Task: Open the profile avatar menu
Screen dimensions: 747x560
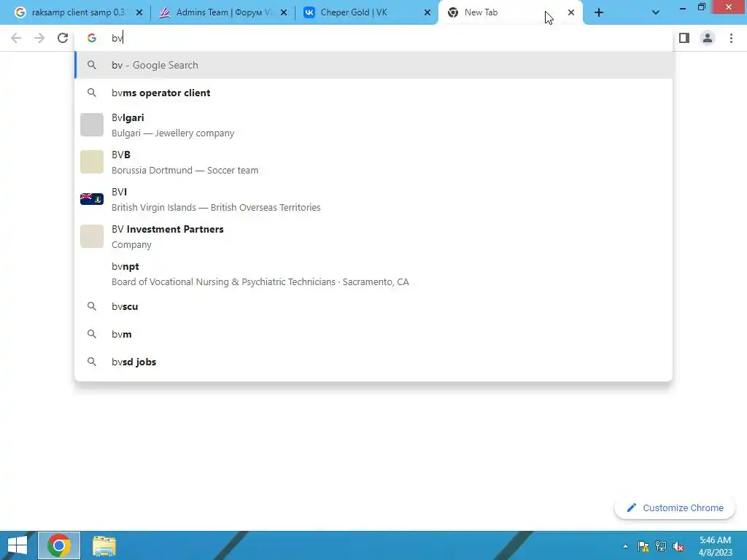Action: (708, 38)
